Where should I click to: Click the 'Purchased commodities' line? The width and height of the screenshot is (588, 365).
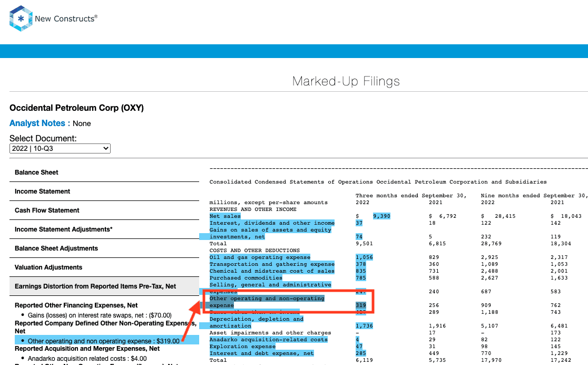[246, 278]
